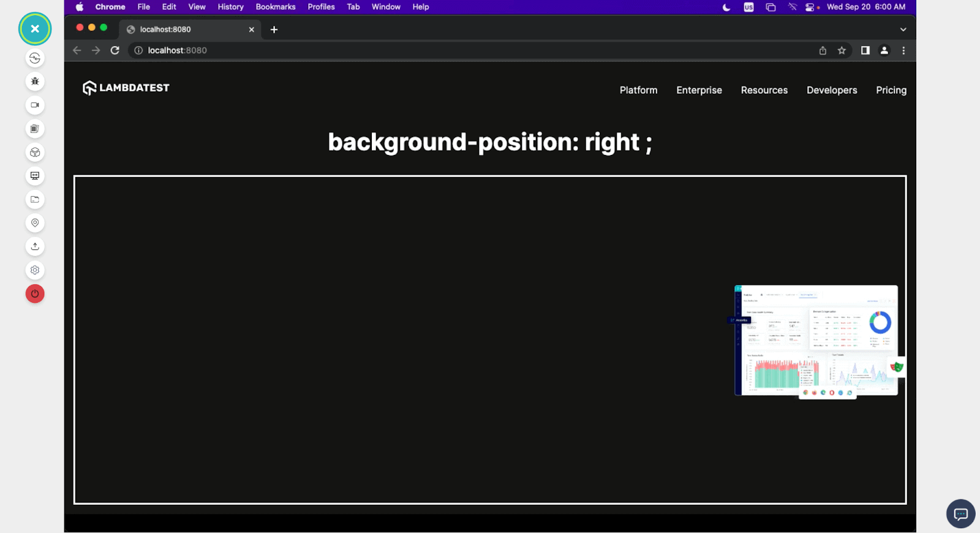Click the site information icon in address bar
The width and height of the screenshot is (980, 533).
138,50
